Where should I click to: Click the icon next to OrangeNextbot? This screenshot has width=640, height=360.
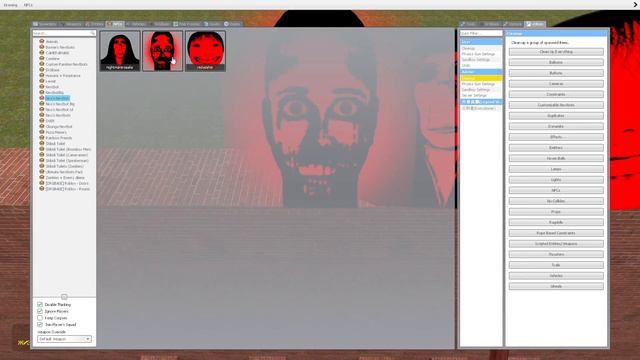[x=42, y=127]
